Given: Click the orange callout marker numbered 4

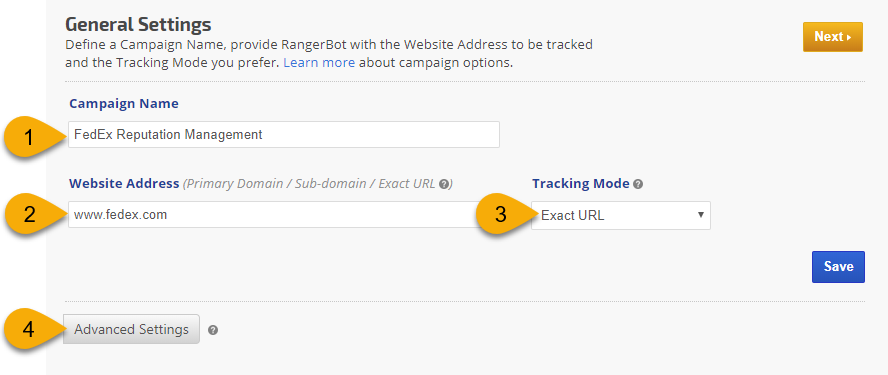Looking at the screenshot, I should coord(32,330).
